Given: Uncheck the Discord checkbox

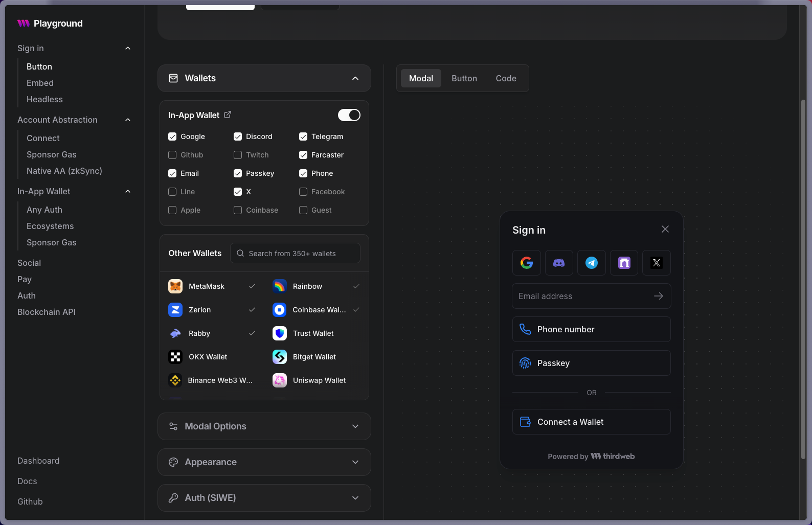Looking at the screenshot, I should click(x=238, y=136).
